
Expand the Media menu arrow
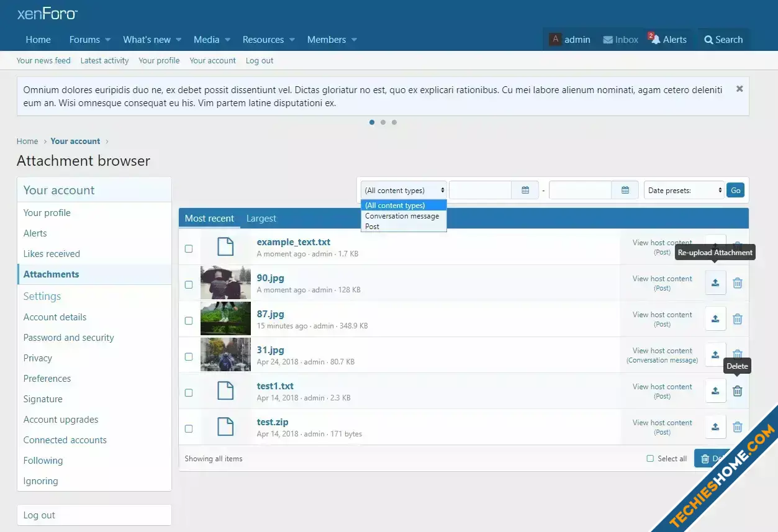tap(227, 40)
